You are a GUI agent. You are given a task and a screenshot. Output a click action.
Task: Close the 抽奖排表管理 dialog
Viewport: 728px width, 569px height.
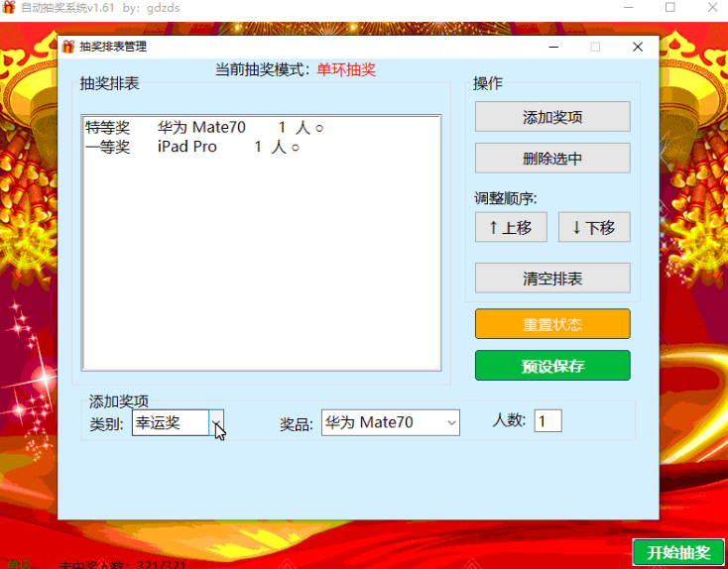638,47
